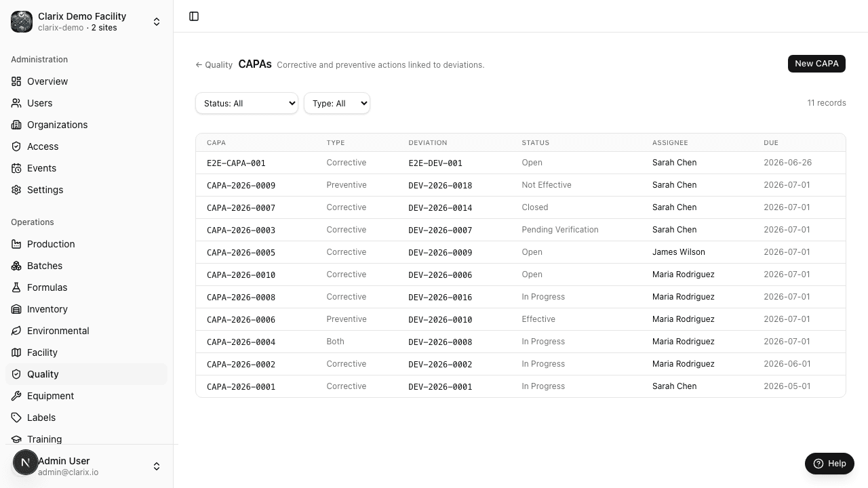Click the CAPA-2026-0001 row identifier

click(x=241, y=386)
